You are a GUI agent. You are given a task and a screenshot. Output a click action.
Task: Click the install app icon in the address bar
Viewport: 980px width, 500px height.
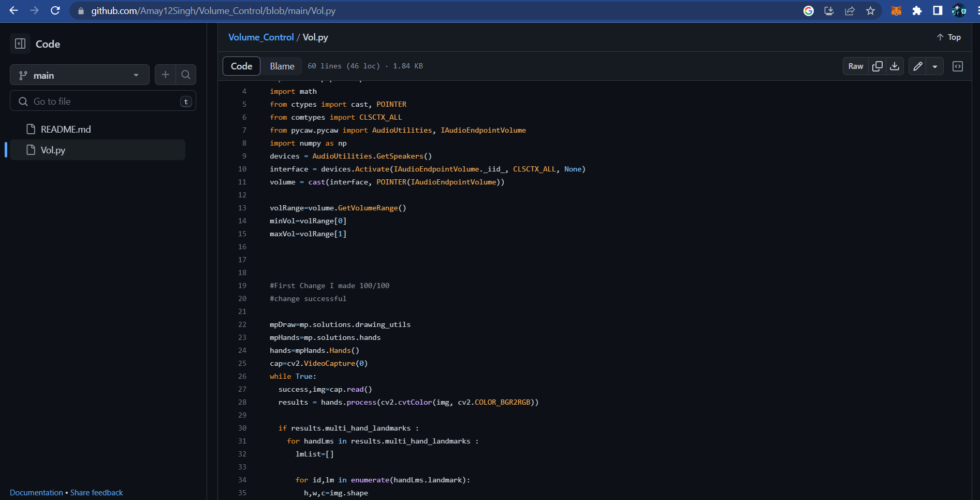829,11
